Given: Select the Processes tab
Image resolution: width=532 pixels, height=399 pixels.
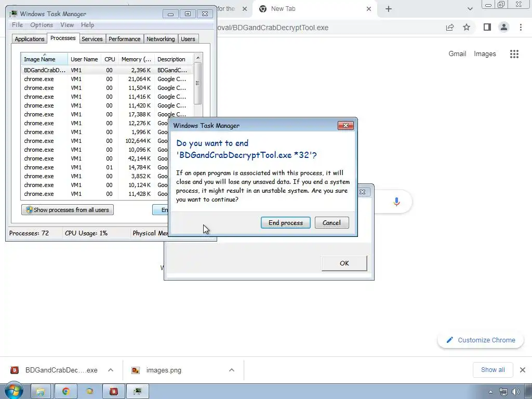Looking at the screenshot, I should pyautogui.click(x=63, y=38).
